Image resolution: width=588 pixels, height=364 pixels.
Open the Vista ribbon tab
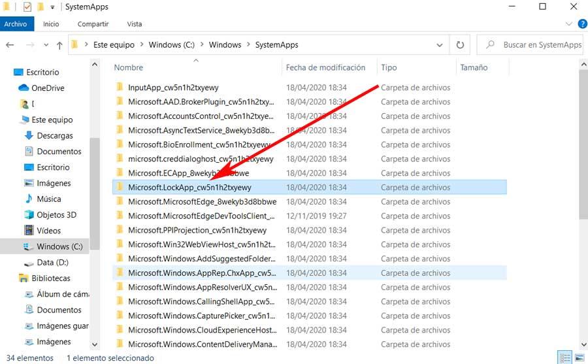pos(134,24)
